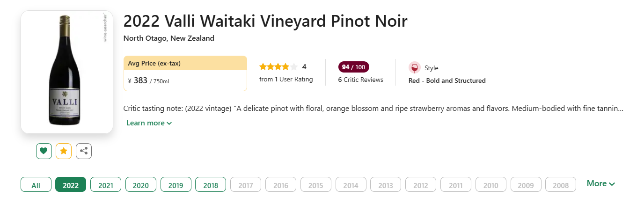
Task: Open the 1 User Rating link
Action: tap(286, 80)
